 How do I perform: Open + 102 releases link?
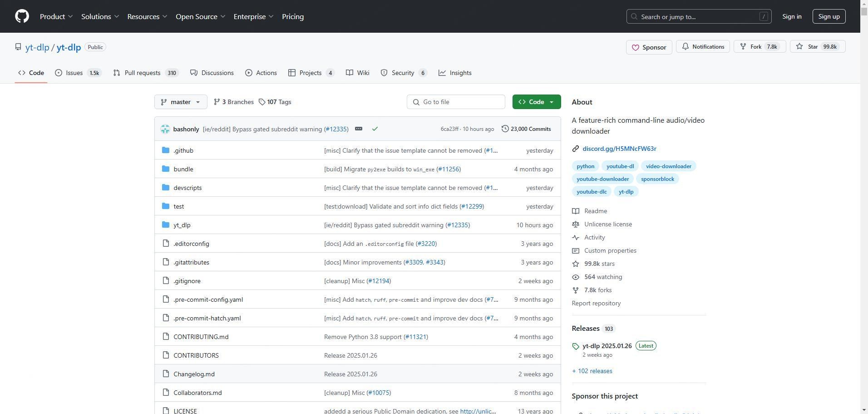592,371
